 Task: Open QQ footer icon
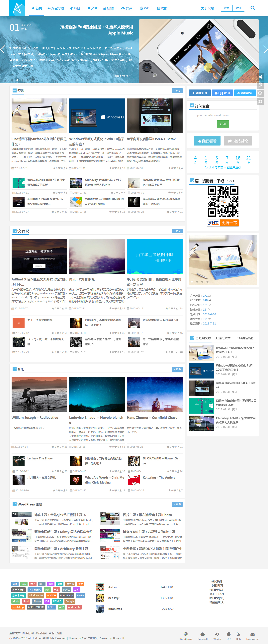[x=228, y=634]
